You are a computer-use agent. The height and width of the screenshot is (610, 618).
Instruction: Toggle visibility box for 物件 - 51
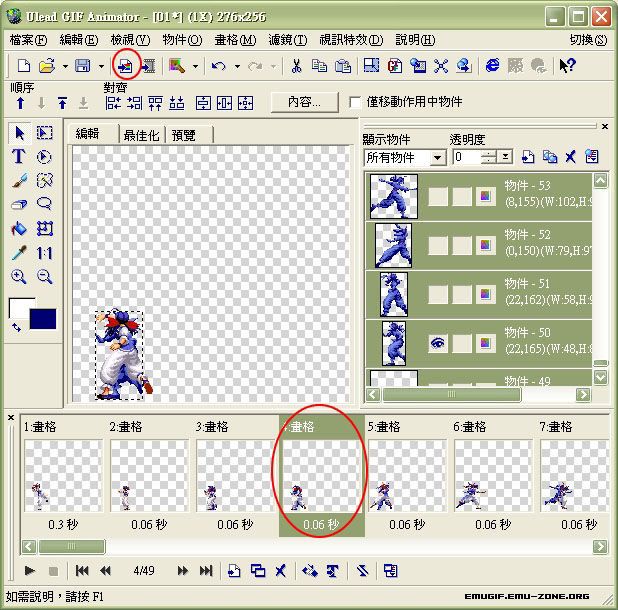point(437,294)
